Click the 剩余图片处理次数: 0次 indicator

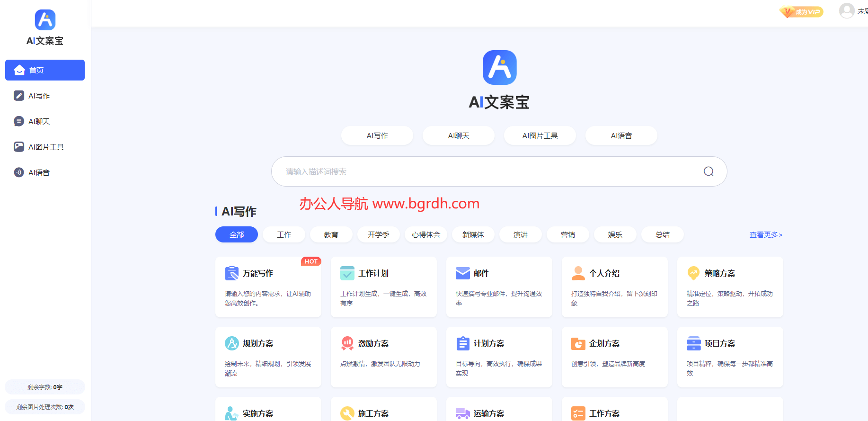(45, 407)
